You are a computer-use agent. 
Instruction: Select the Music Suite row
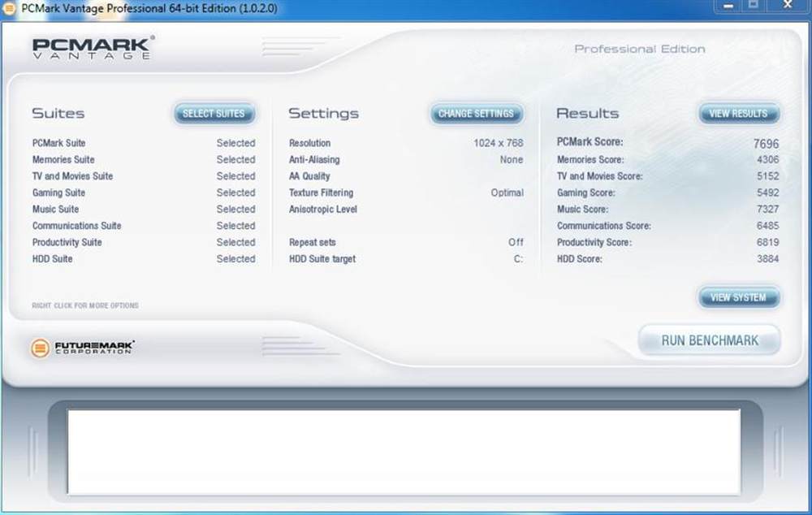[144, 210]
